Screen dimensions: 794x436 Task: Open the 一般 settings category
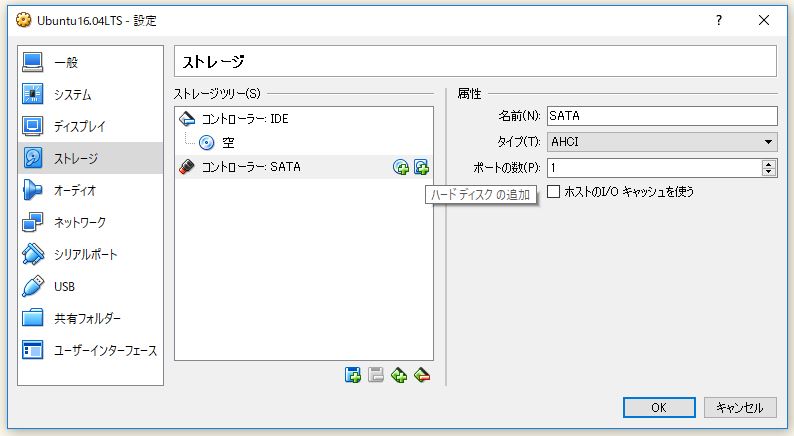click(x=90, y=62)
